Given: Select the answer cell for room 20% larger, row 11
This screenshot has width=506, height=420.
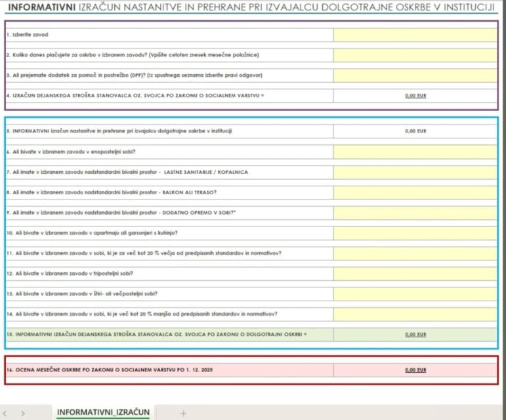Looking at the screenshot, I should pos(415,253).
